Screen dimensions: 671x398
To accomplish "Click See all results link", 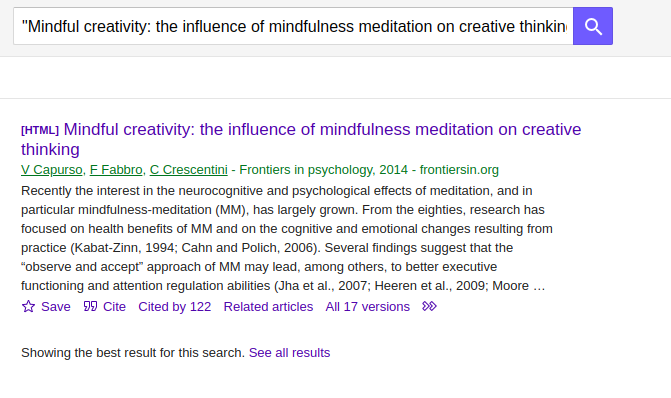I will 289,353.
